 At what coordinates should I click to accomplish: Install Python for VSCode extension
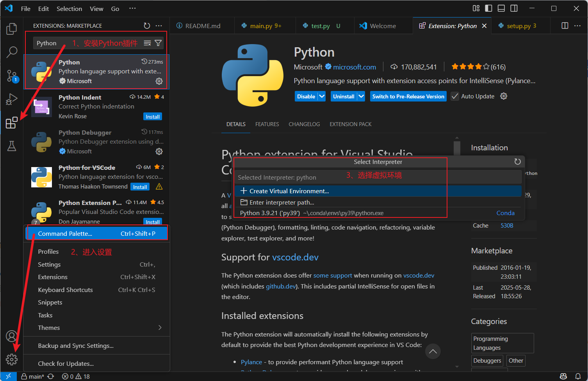point(140,187)
